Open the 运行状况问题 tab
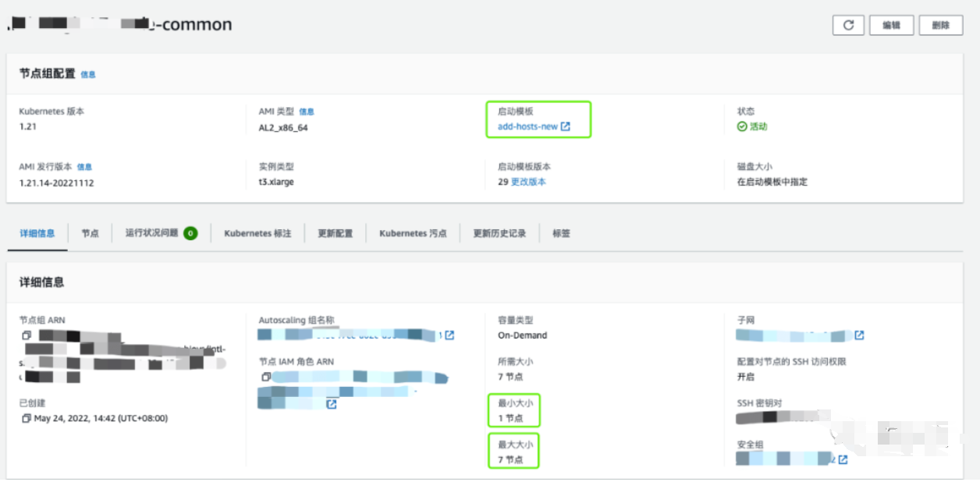This screenshot has width=980, height=482. [x=152, y=233]
